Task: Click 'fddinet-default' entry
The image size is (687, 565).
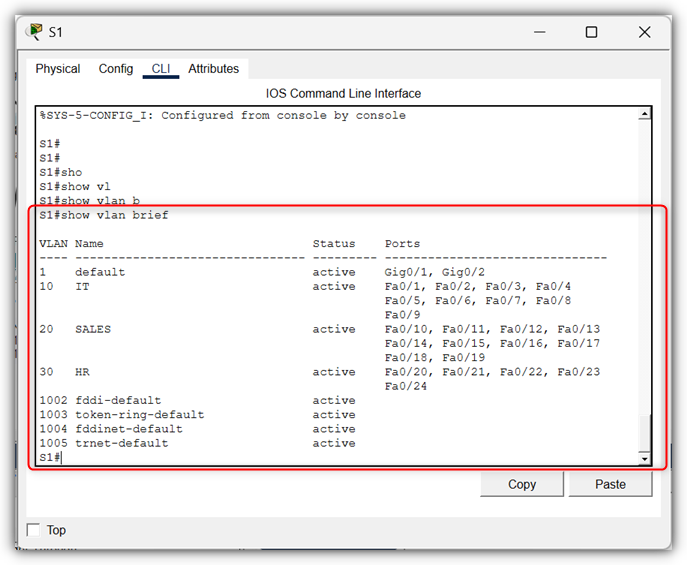Action: tap(129, 429)
